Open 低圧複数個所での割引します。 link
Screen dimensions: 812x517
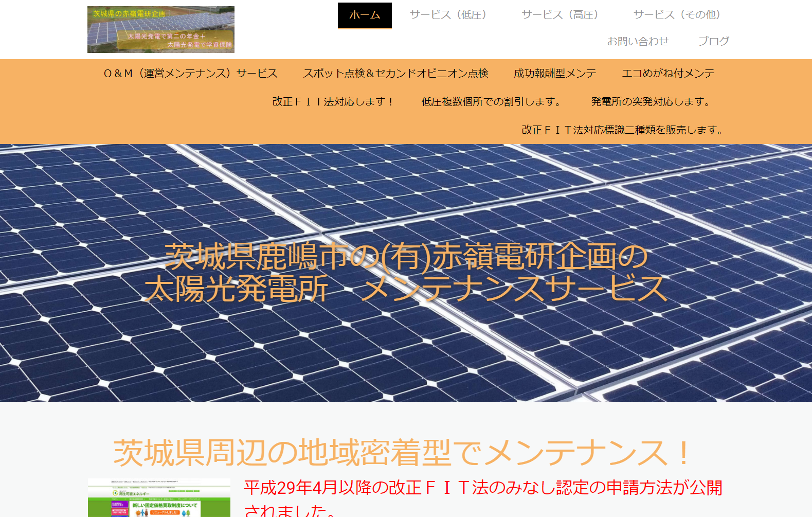(493, 102)
